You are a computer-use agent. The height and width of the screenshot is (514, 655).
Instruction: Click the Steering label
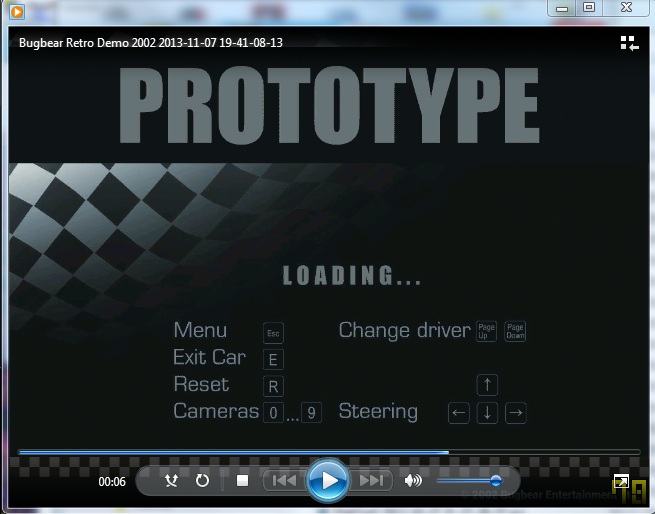click(378, 412)
